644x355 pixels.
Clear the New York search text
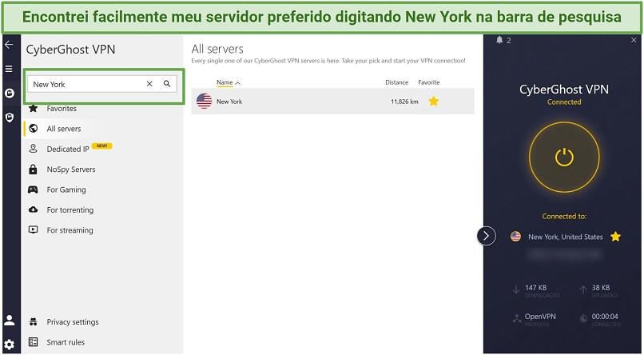[x=149, y=84]
